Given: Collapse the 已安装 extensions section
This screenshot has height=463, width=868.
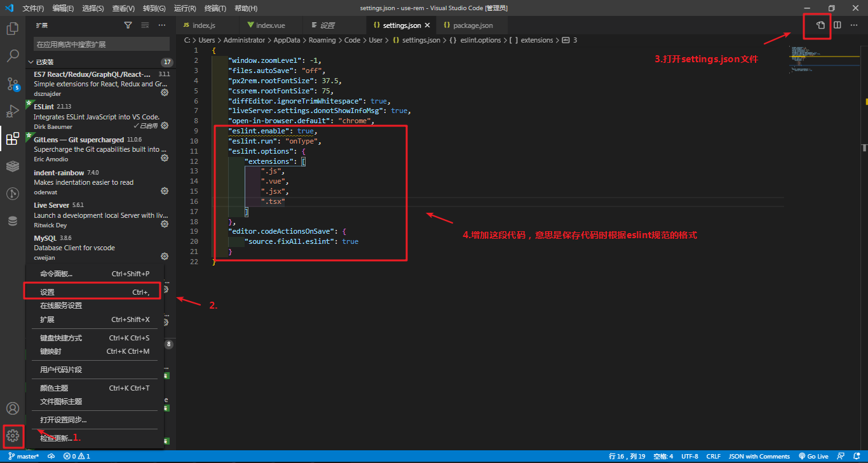Looking at the screenshot, I should (100, 62).
